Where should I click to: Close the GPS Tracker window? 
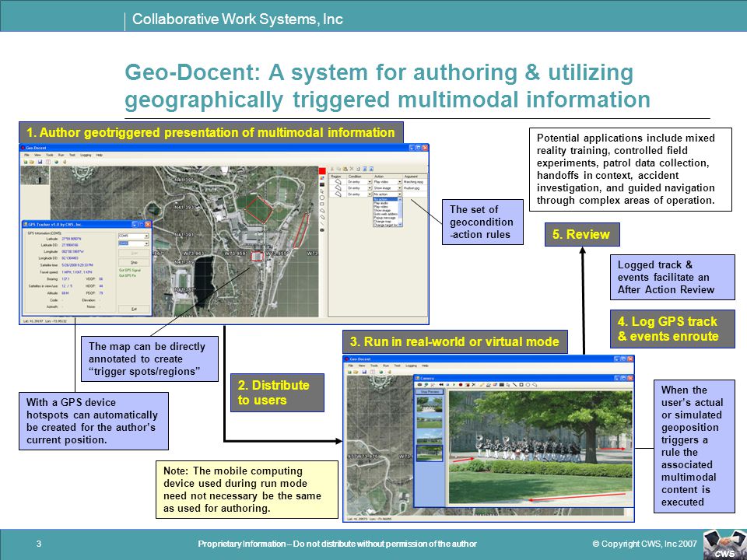(x=148, y=224)
